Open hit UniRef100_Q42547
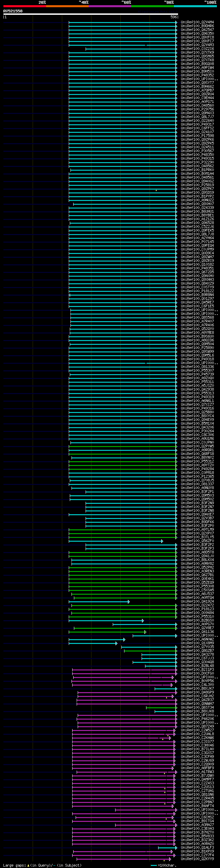The image size is (220, 868). click(197, 30)
